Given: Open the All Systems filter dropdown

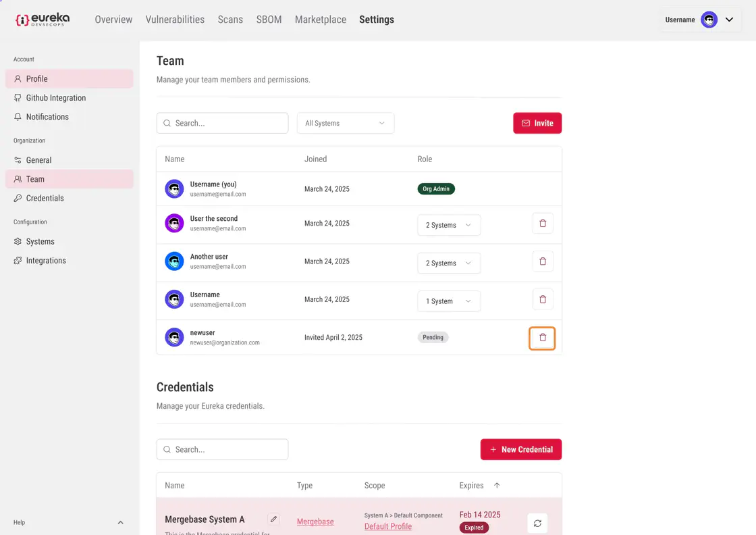Looking at the screenshot, I should click(345, 123).
